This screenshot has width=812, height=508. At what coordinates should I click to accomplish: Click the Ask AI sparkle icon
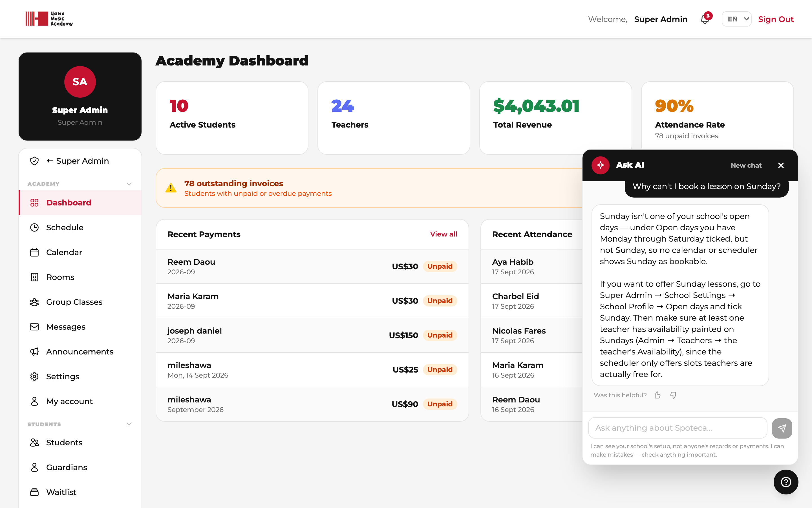click(600, 165)
